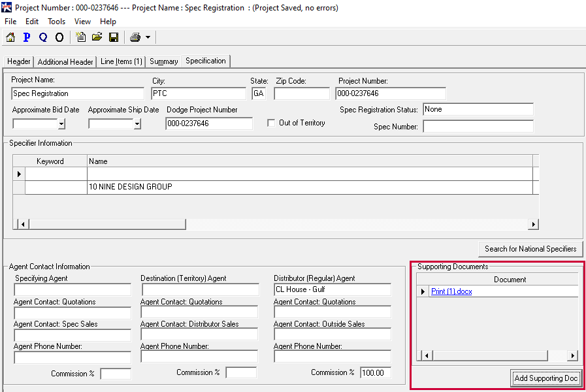The width and height of the screenshot is (586, 392).
Task: Open the Approximate Ship Date dropdown
Action: [x=137, y=123]
